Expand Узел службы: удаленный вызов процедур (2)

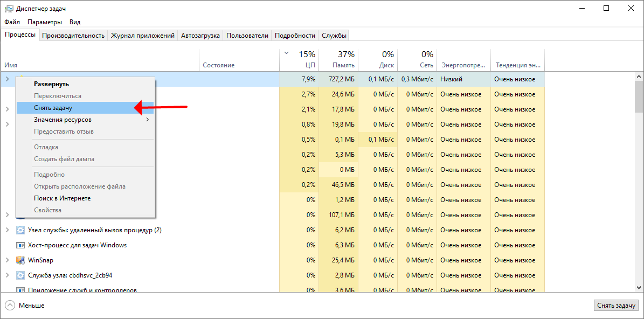click(7, 230)
